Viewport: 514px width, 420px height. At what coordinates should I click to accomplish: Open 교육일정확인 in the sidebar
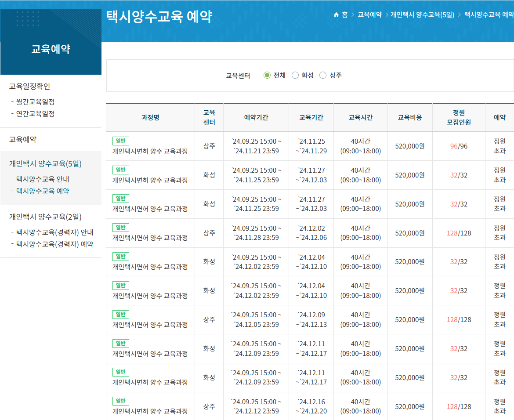point(29,86)
